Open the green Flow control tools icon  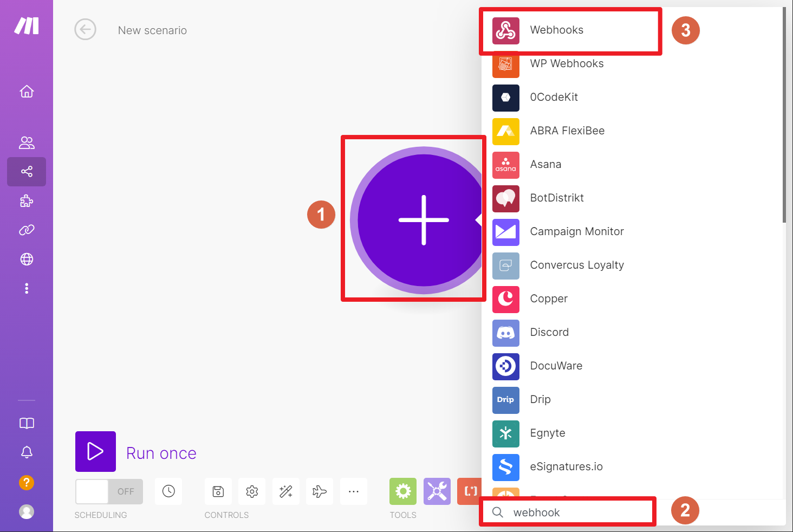pos(403,491)
